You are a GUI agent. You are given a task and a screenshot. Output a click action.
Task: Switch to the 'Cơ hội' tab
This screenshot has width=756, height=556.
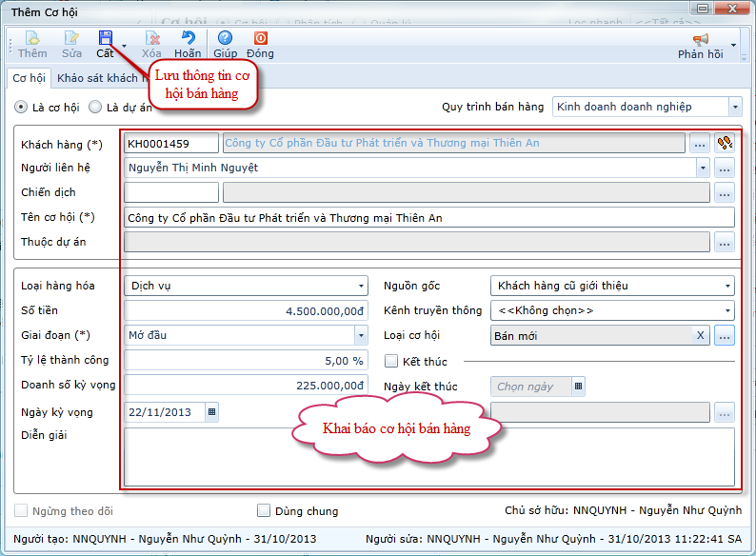(28, 78)
